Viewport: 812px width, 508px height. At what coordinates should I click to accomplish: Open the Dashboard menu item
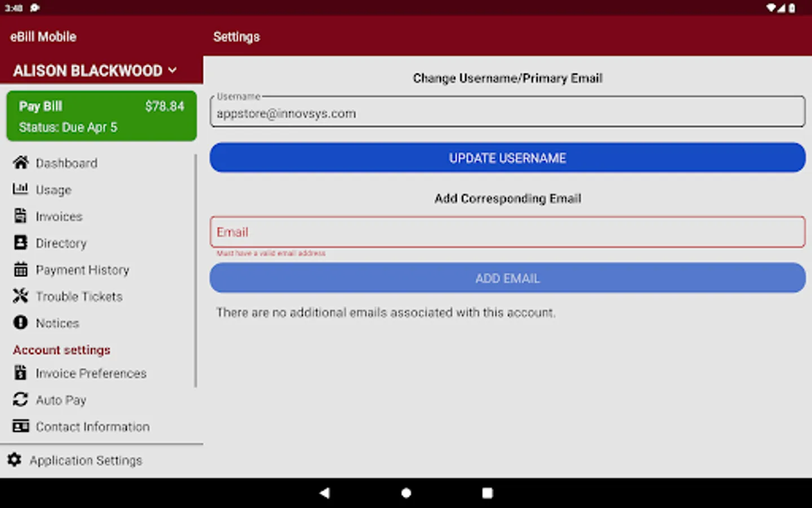pyautogui.click(x=67, y=163)
